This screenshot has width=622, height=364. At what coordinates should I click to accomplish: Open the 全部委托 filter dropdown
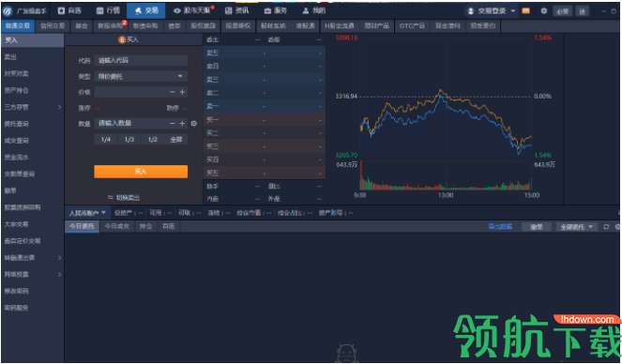[x=577, y=227]
